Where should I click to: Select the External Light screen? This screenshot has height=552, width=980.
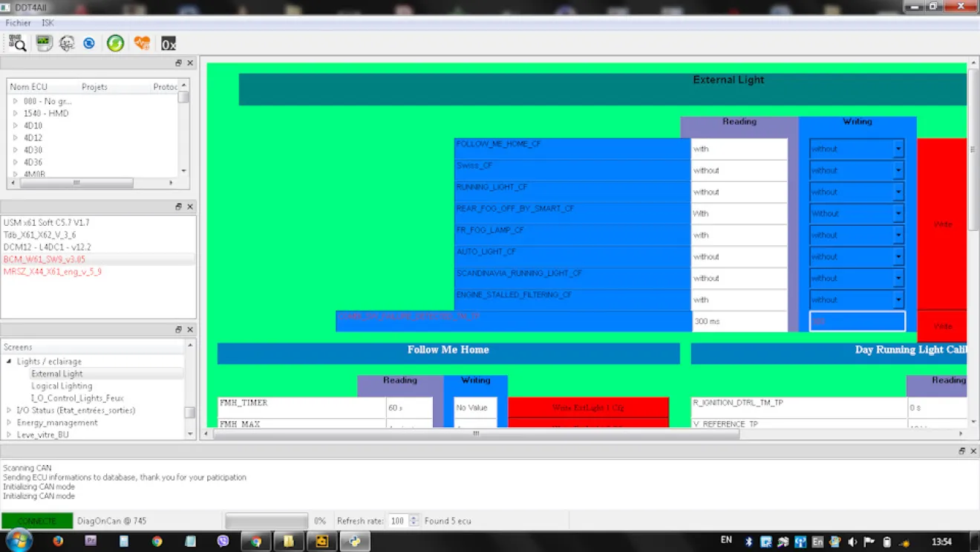[x=57, y=374]
